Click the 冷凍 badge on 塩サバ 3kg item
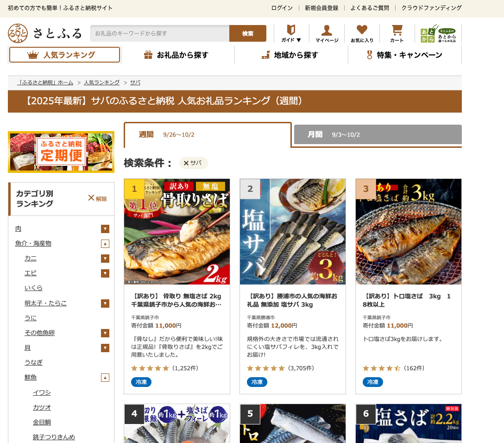The height and width of the screenshot is (443, 504). (257, 382)
